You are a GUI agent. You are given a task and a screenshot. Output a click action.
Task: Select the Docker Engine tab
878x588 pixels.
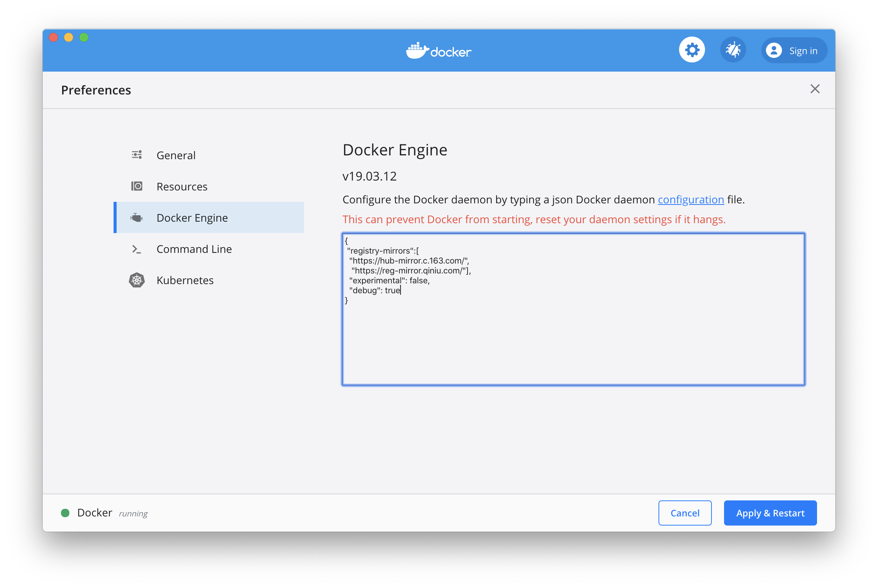192,217
